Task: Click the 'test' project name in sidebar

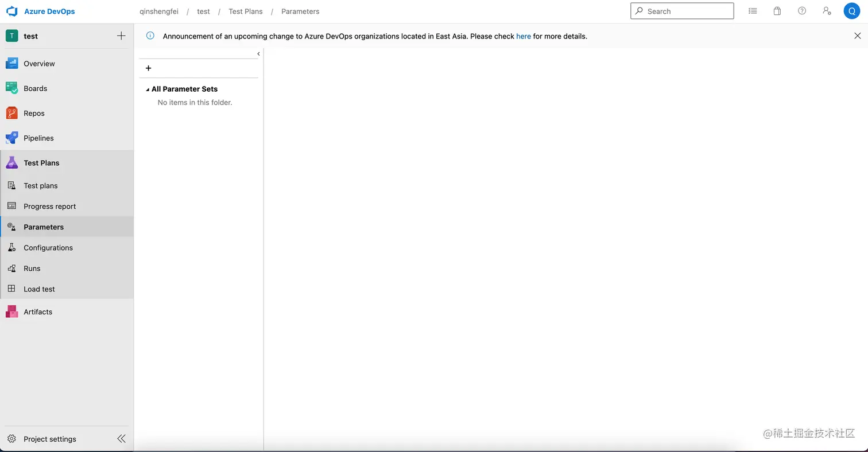Action: click(x=31, y=36)
